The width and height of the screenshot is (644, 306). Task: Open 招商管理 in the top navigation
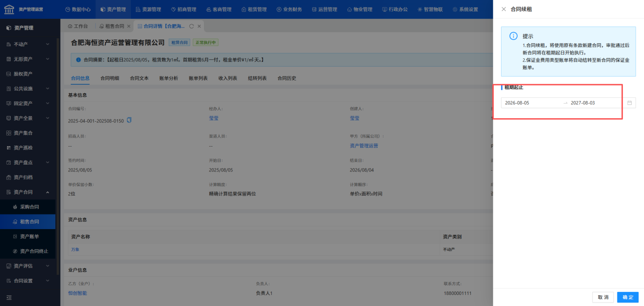(183, 9)
